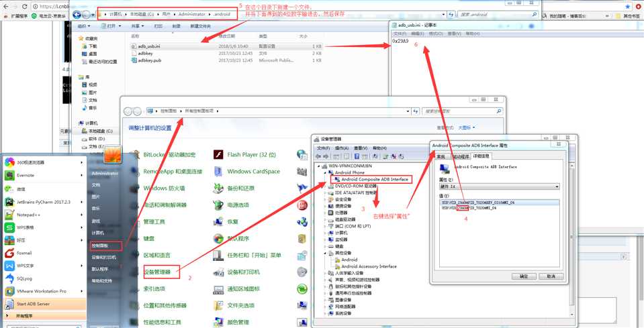Click 控制面板 in Start menu right column
The width and height of the screenshot is (644, 328).
pyautogui.click(x=106, y=245)
